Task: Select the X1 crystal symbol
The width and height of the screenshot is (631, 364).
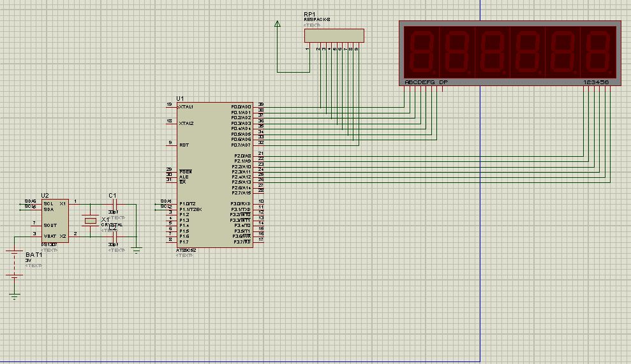Action: (x=91, y=221)
